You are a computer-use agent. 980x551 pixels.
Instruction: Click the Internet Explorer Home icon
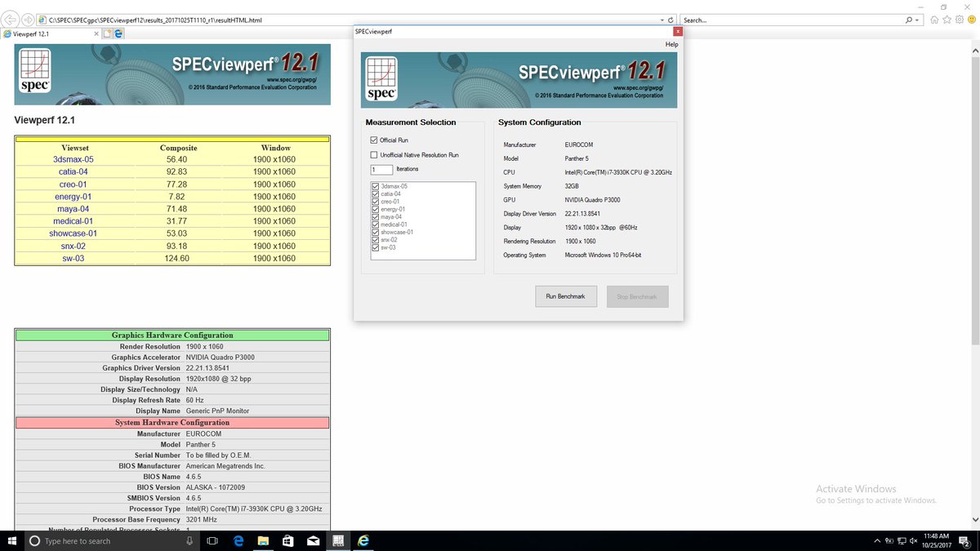(x=933, y=20)
